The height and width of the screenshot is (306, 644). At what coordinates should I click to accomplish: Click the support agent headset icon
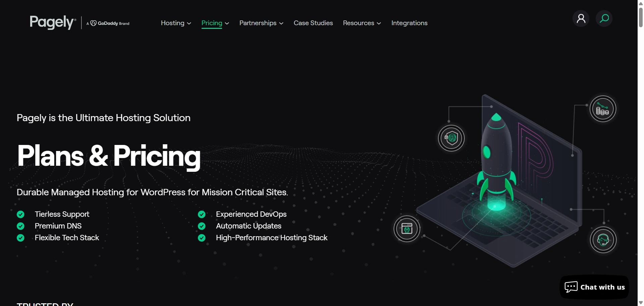point(603,240)
